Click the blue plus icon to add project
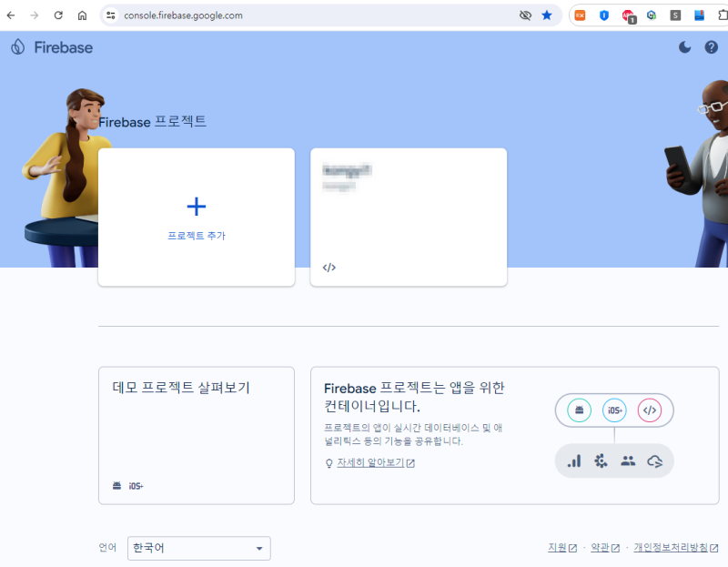The height and width of the screenshot is (567, 728). (x=197, y=207)
